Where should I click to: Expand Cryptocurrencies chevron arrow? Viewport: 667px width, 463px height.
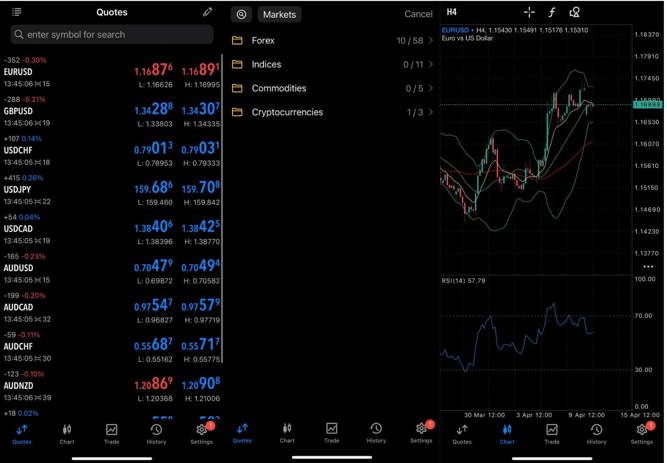[x=431, y=112]
